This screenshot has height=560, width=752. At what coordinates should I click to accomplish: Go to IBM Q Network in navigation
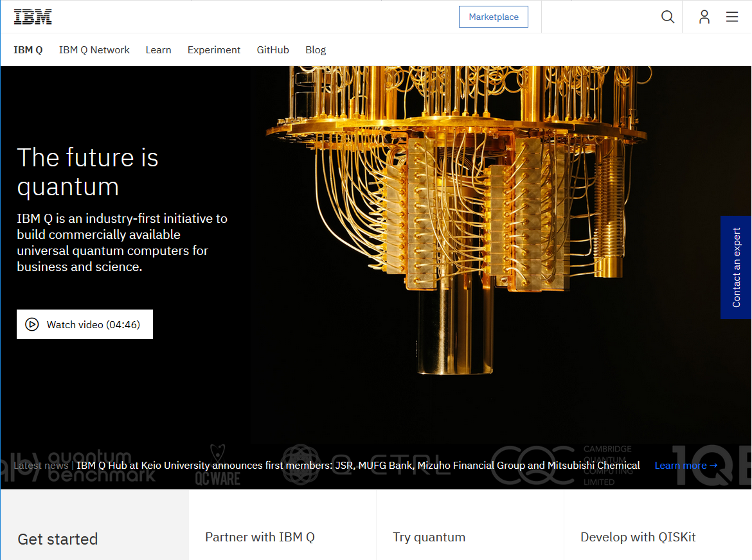[x=94, y=50]
